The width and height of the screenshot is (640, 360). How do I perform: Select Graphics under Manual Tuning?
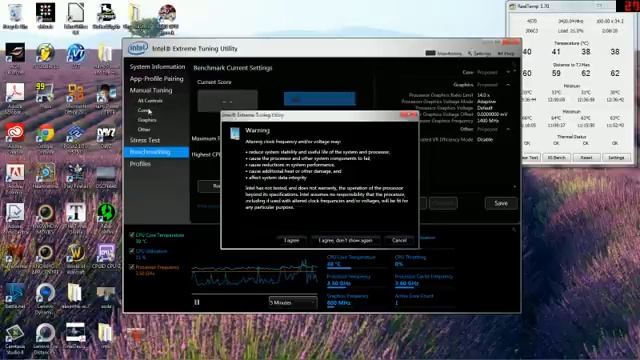point(147,120)
